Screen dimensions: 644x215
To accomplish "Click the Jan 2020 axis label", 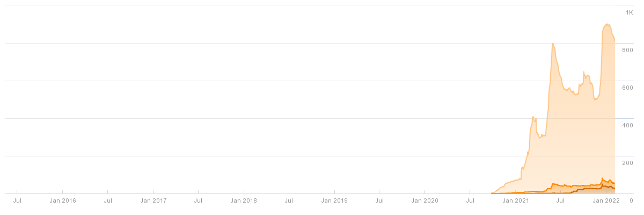I will pyautogui.click(x=425, y=200).
